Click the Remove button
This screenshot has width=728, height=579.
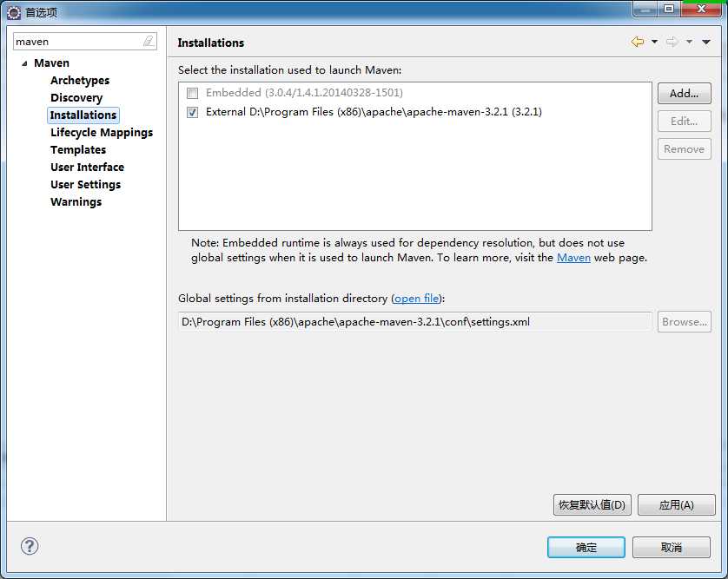pyautogui.click(x=684, y=149)
